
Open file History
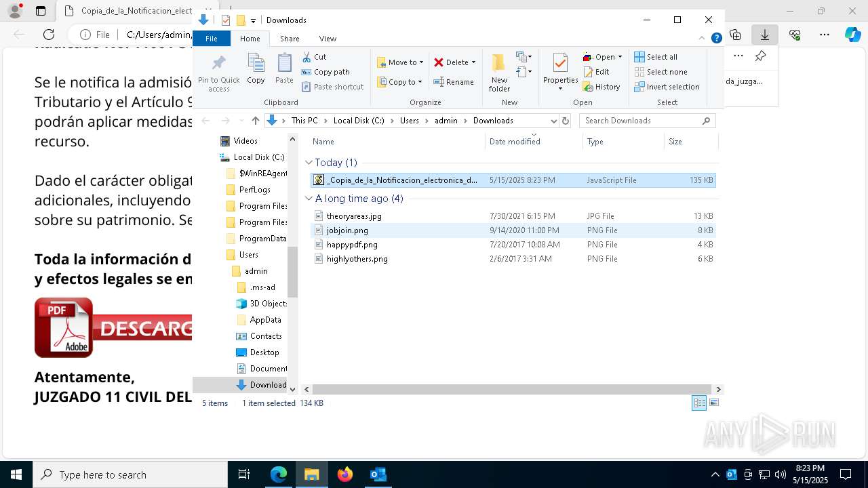[601, 87]
